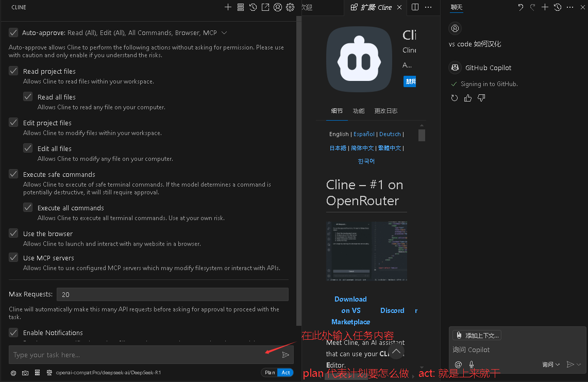Uncheck Execute safe commands
The width and height of the screenshot is (588, 382).
coord(13,174)
